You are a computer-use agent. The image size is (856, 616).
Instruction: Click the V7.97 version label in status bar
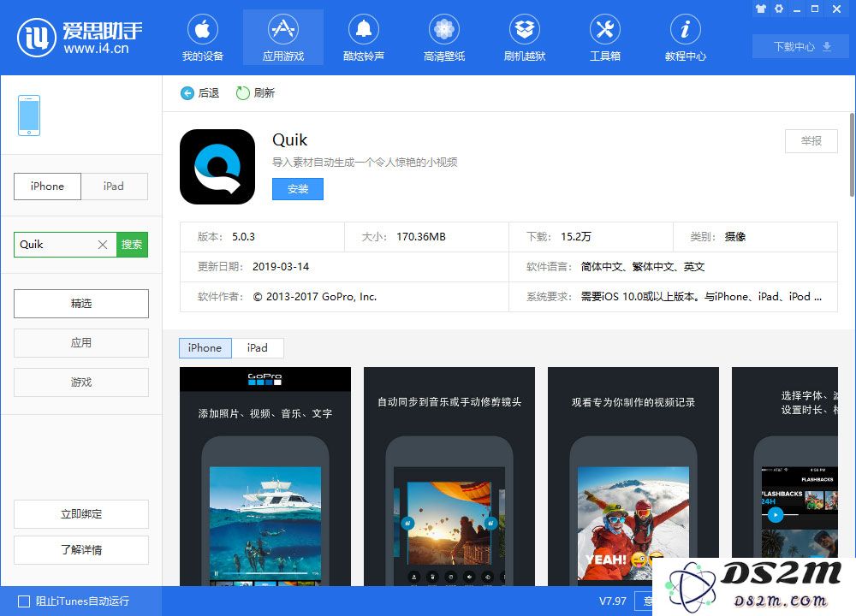[613, 601]
